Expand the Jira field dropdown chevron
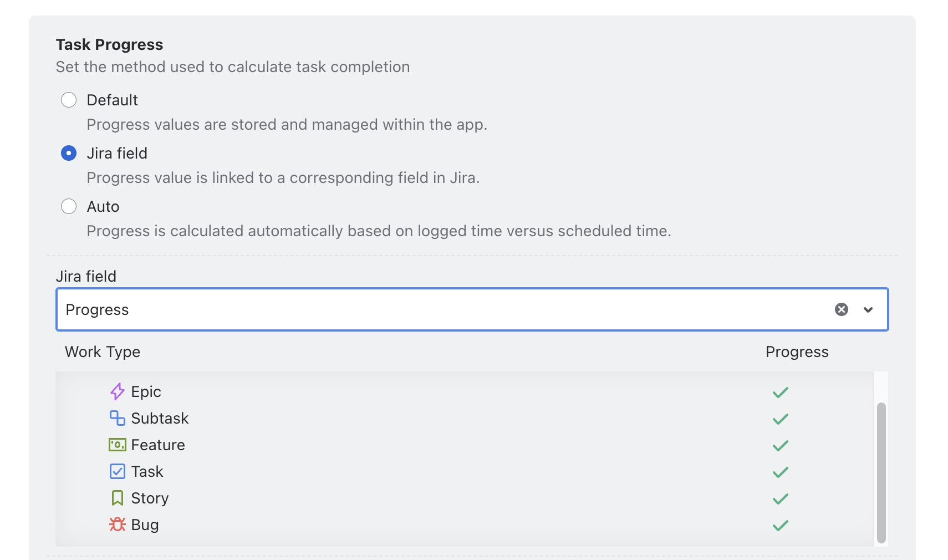This screenshot has width=948, height=560. point(868,310)
